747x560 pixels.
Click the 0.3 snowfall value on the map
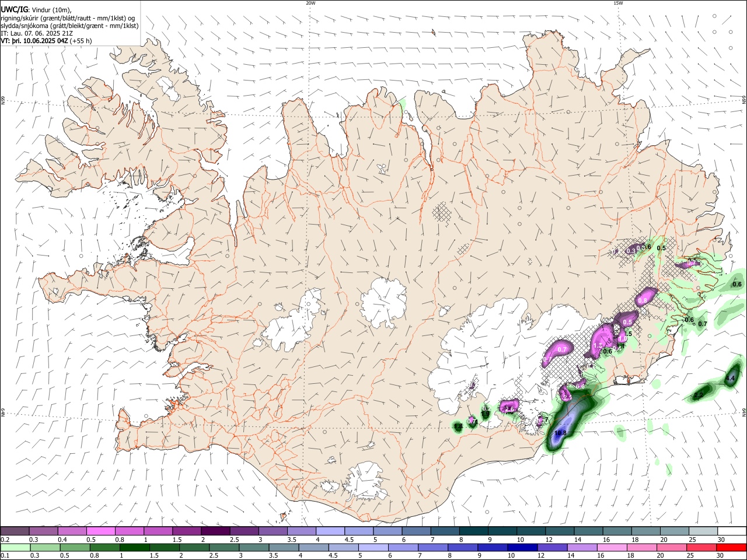click(630, 251)
